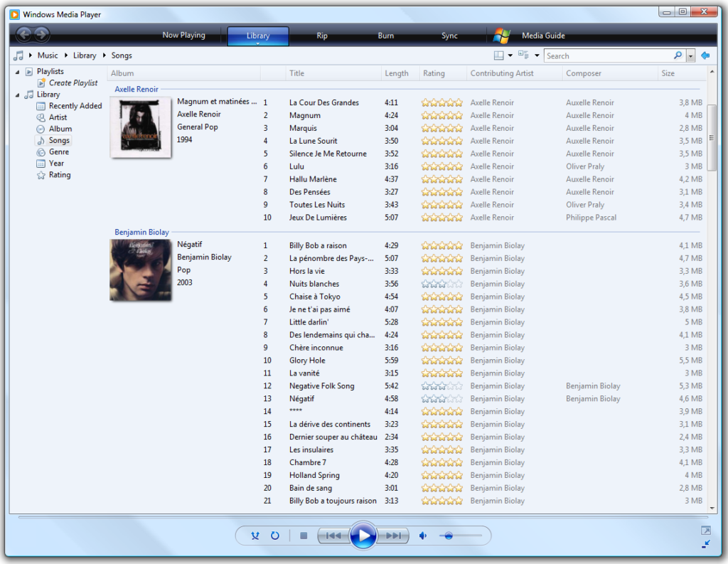
Task: Expand breadcrumb arrow before Library
Action: [x=66, y=55]
